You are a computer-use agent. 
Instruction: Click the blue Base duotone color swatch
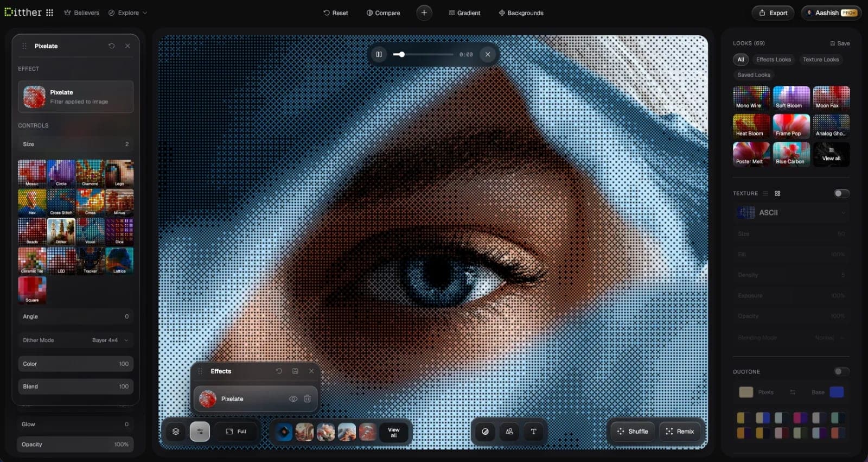click(x=837, y=392)
